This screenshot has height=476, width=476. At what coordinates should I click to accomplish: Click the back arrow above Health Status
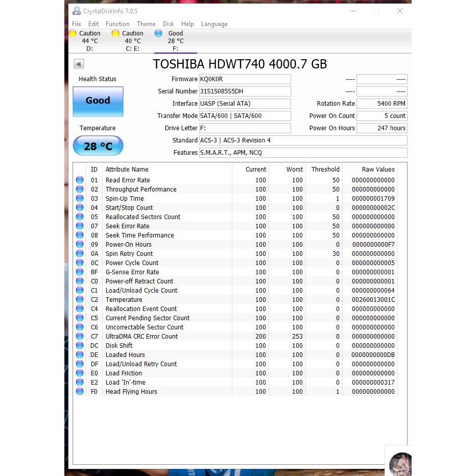click(78, 64)
